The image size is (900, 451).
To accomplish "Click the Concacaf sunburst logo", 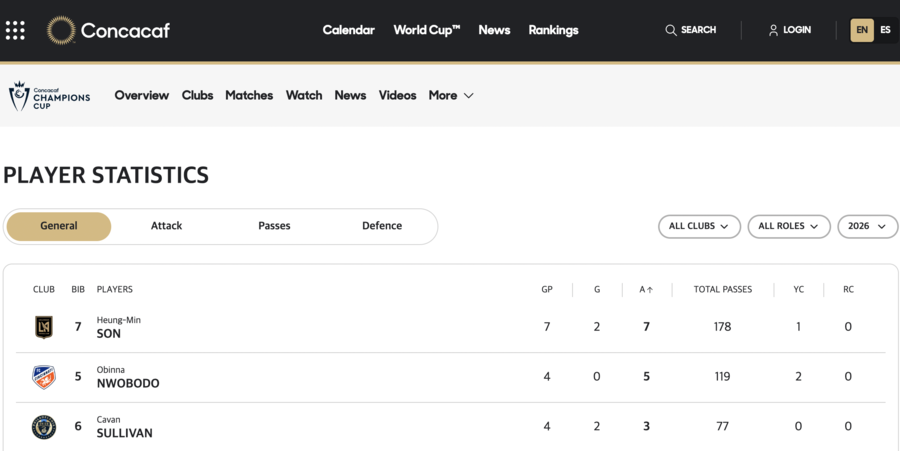I will click(x=61, y=30).
